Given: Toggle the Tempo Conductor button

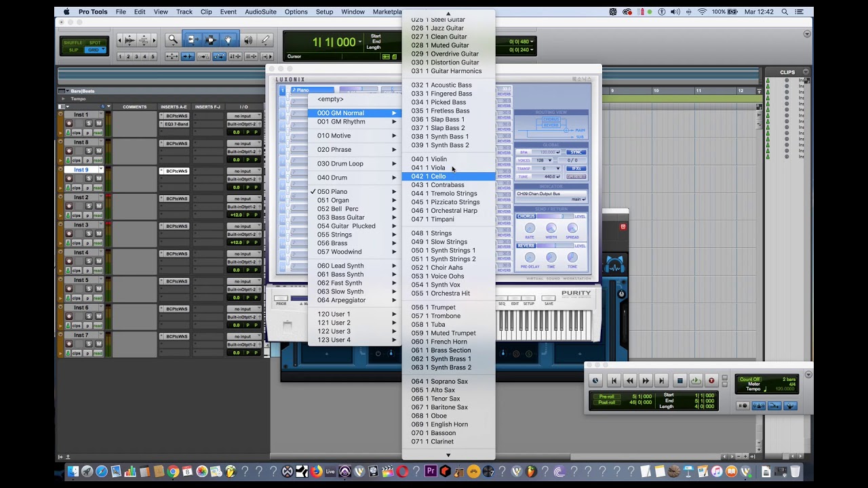Looking at the screenshot, I should 791,405.
